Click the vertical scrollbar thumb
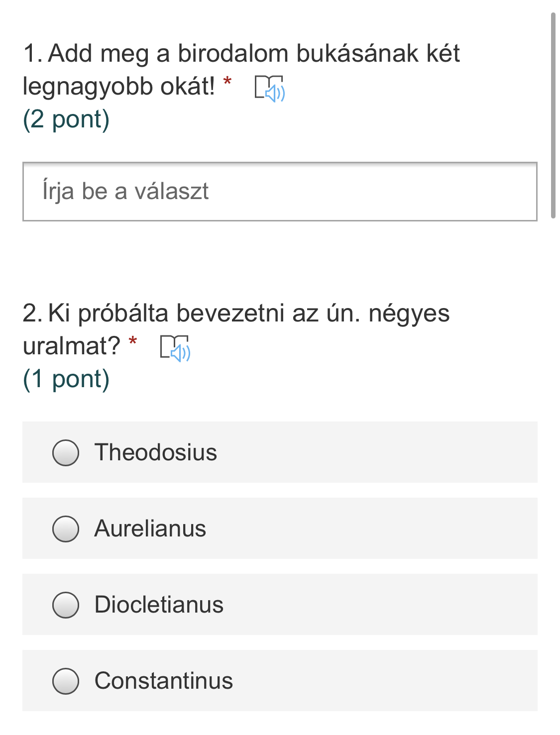Image resolution: width=560 pixels, height=735 pixels. point(553,115)
